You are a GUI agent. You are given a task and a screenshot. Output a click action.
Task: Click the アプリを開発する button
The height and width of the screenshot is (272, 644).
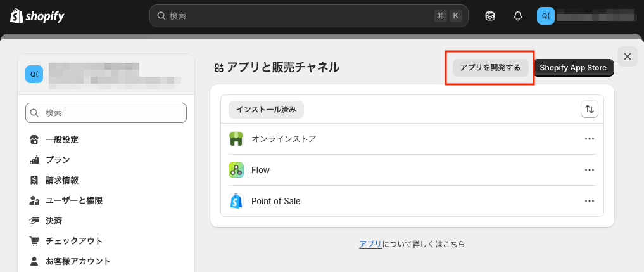click(x=490, y=68)
